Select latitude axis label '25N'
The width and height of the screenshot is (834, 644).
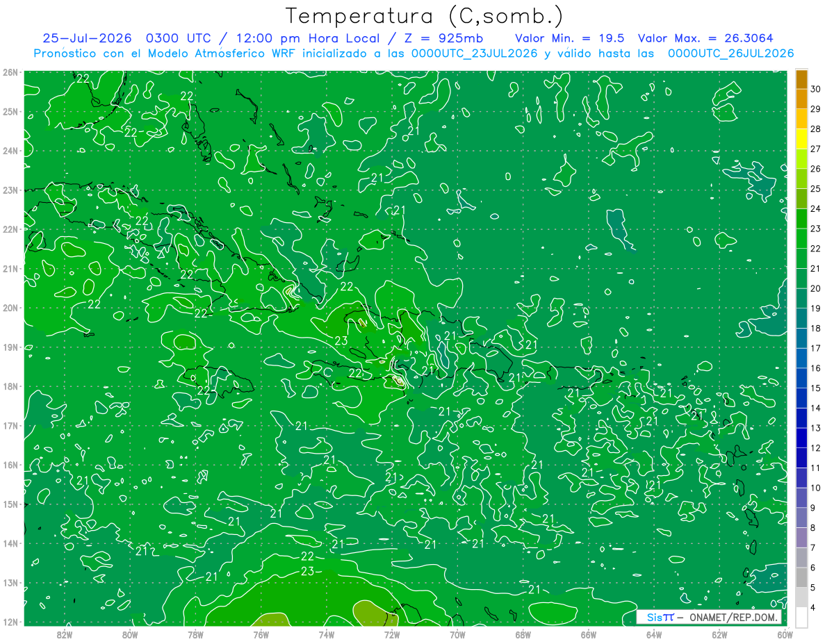coord(10,111)
